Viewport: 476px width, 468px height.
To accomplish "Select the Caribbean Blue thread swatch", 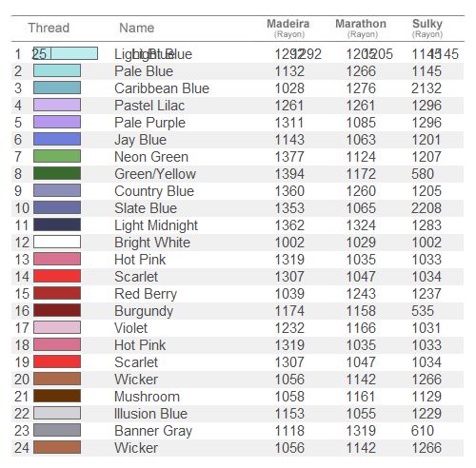I will (57, 88).
